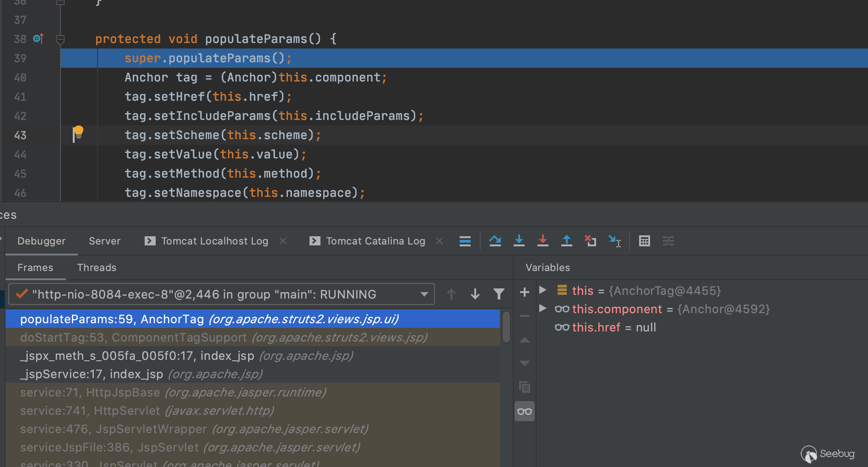
Task: Click the Step Into debugger icon
Action: click(519, 241)
